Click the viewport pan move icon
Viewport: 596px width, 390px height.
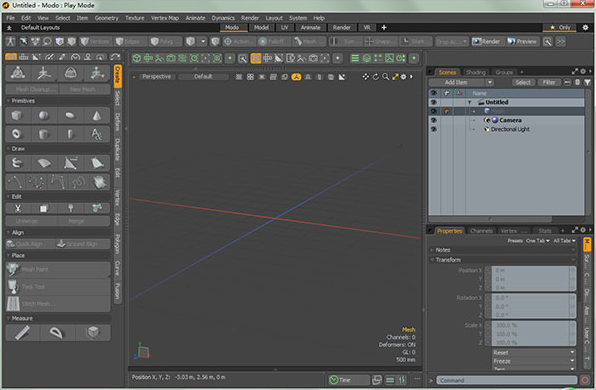(366, 77)
